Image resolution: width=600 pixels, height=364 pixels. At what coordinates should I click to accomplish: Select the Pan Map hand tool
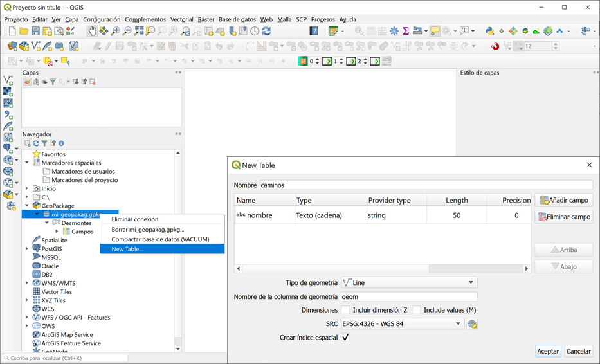[x=92, y=32]
